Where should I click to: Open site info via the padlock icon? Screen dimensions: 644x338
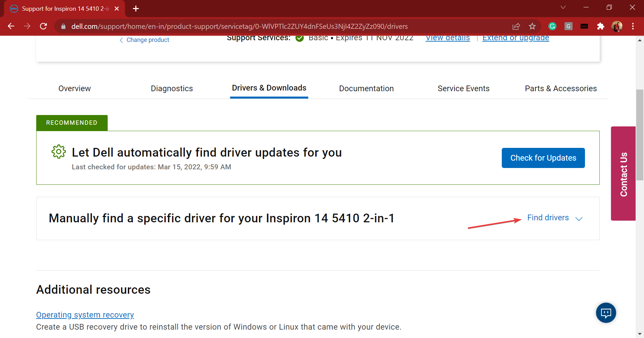[x=63, y=26]
